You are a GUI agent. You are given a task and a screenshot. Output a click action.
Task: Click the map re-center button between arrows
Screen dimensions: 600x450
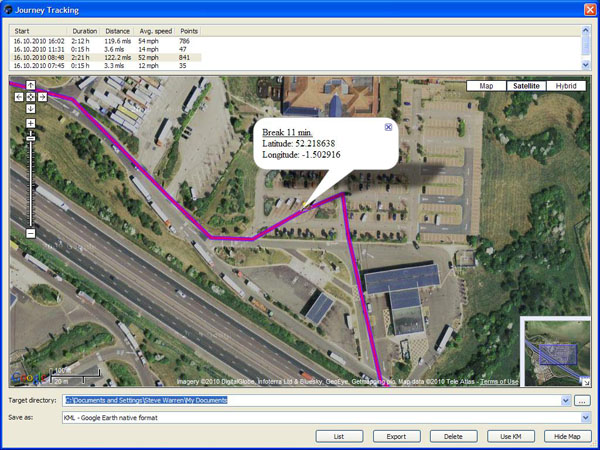coord(31,97)
